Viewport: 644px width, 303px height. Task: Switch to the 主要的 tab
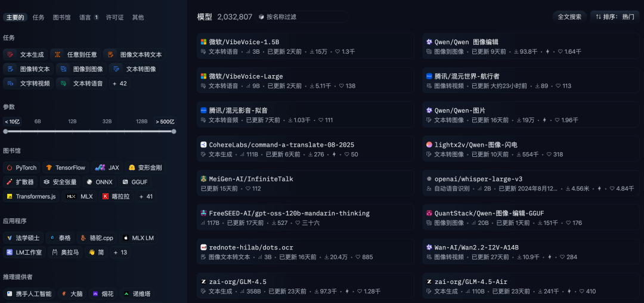click(x=15, y=17)
